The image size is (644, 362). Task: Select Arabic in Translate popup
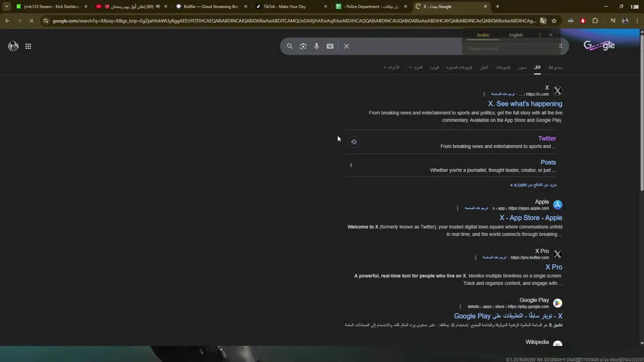[483, 35]
